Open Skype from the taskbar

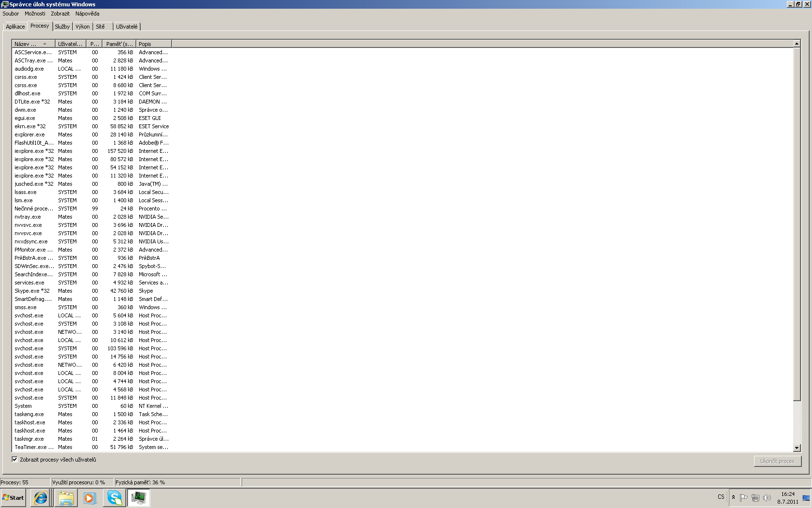pyautogui.click(x=114, y=497)
